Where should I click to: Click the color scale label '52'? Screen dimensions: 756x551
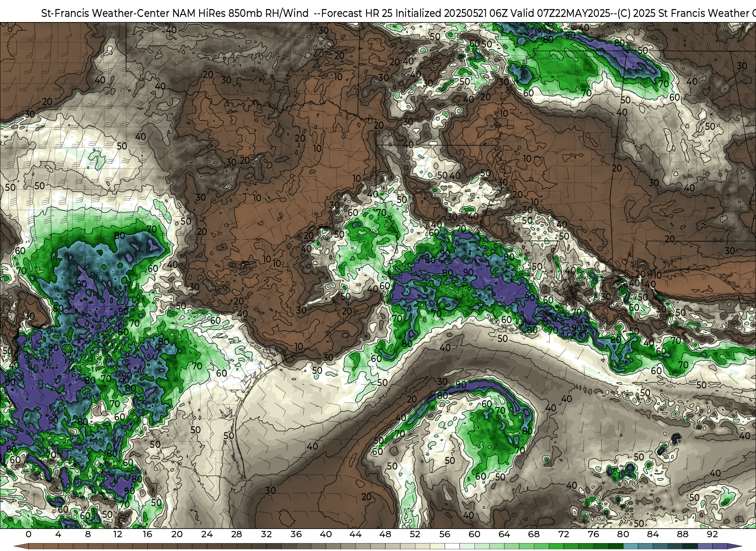pos(415,534)
